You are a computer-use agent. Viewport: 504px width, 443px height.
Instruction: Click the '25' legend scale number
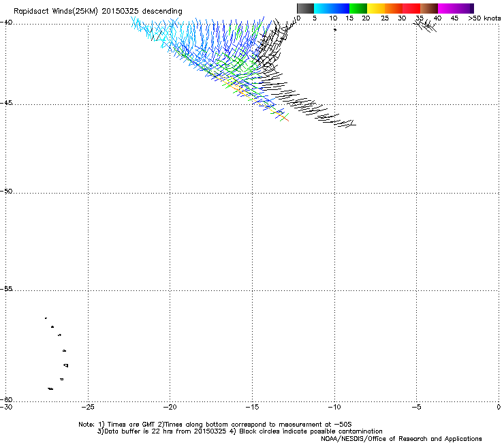(x=385, y=18)
